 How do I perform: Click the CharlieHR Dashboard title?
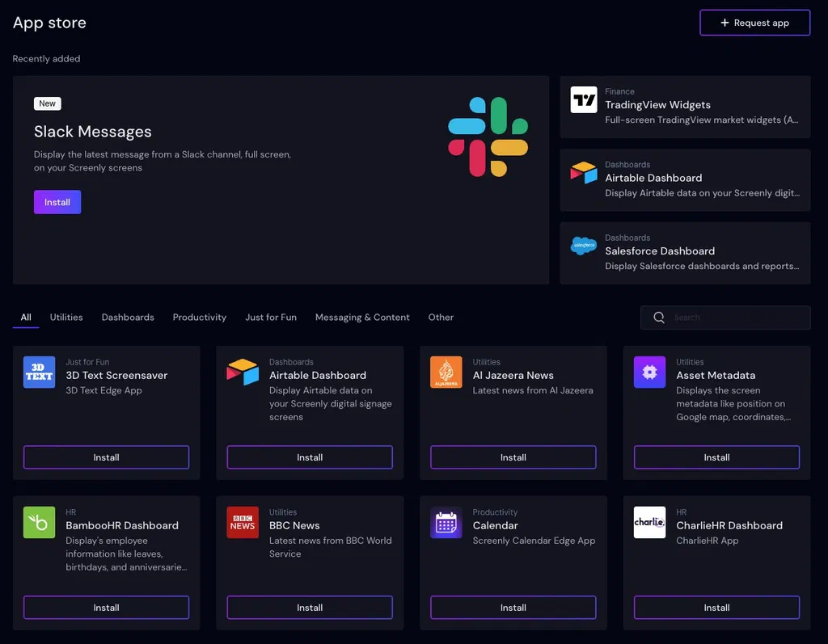(729, 525)
